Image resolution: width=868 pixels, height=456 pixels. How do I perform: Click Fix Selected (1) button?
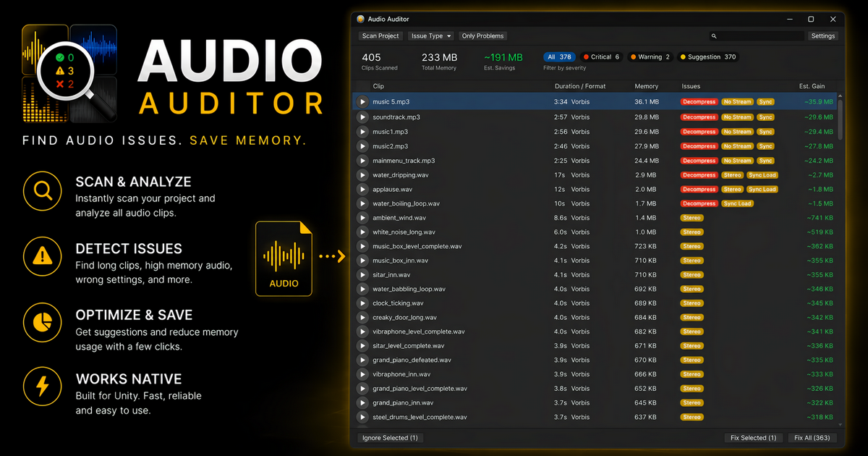click(x=753, y=438)
